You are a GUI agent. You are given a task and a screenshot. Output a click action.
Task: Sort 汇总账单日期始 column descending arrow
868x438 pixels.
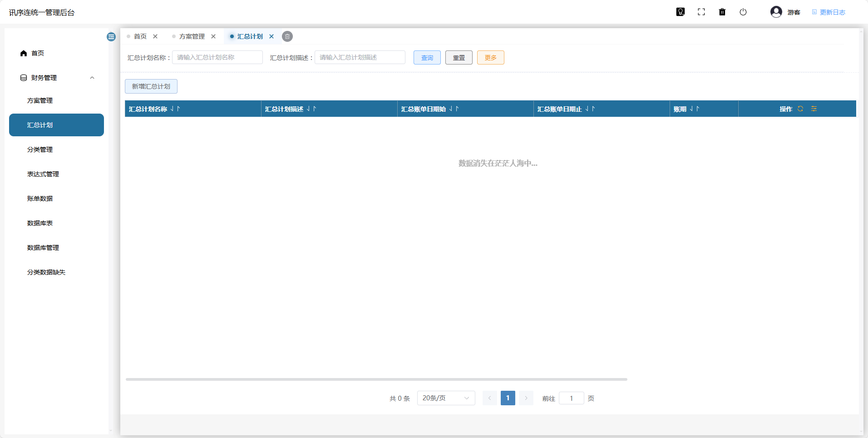451,109
